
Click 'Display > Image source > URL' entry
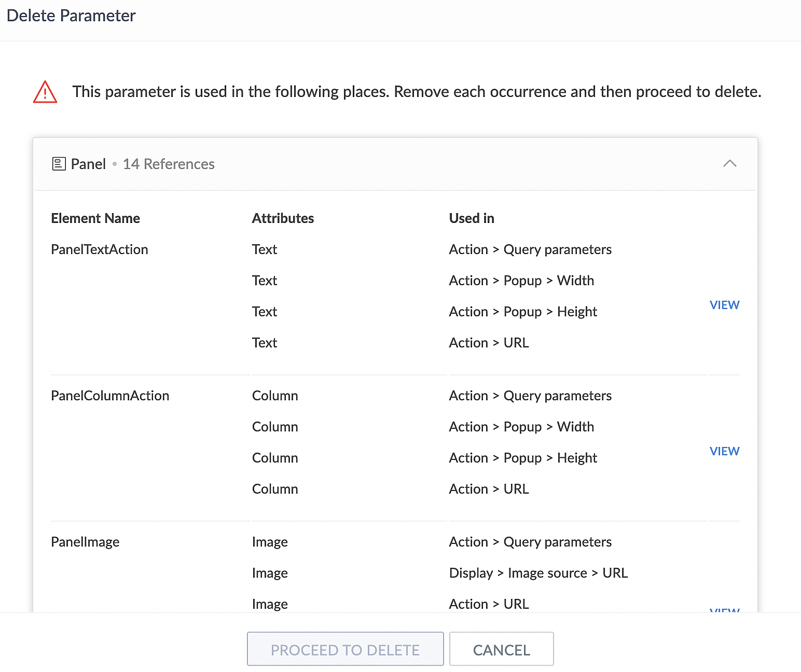point(538,573)
